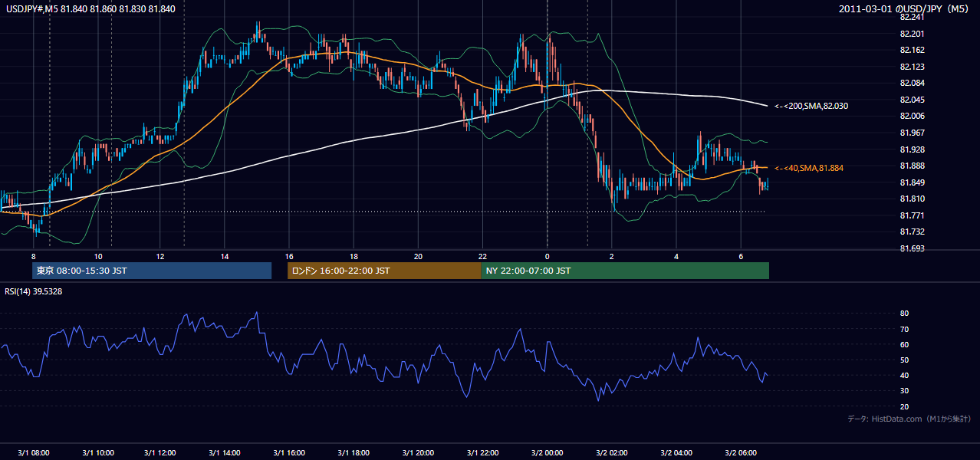This screenshot has width=980, height=460.
Task: Click the 82.162 price axis label
Action: 913,50
